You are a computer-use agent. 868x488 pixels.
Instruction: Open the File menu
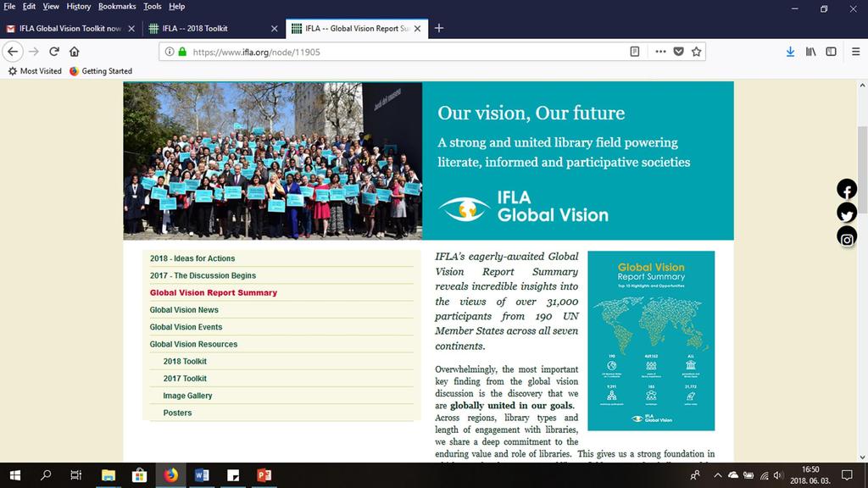tap(9, 7)
